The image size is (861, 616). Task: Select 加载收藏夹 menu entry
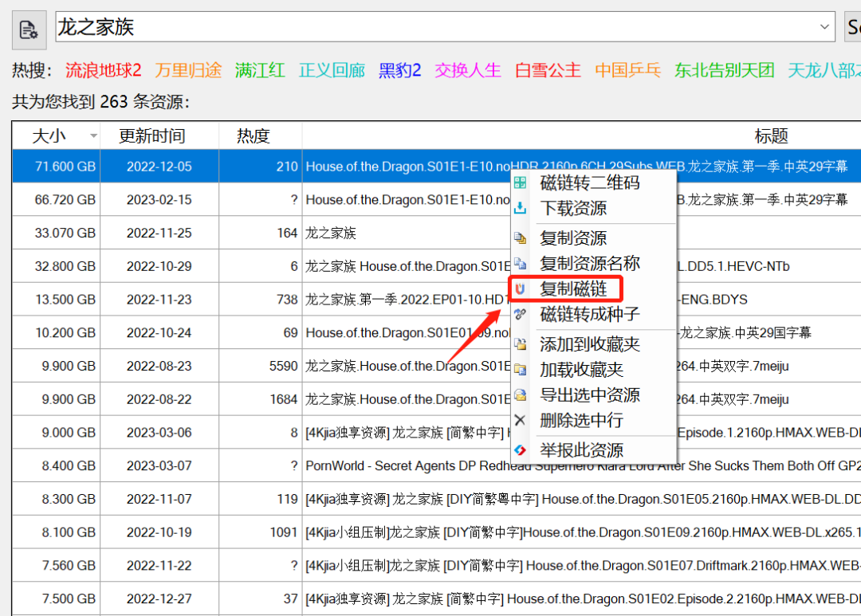[581, 370]
